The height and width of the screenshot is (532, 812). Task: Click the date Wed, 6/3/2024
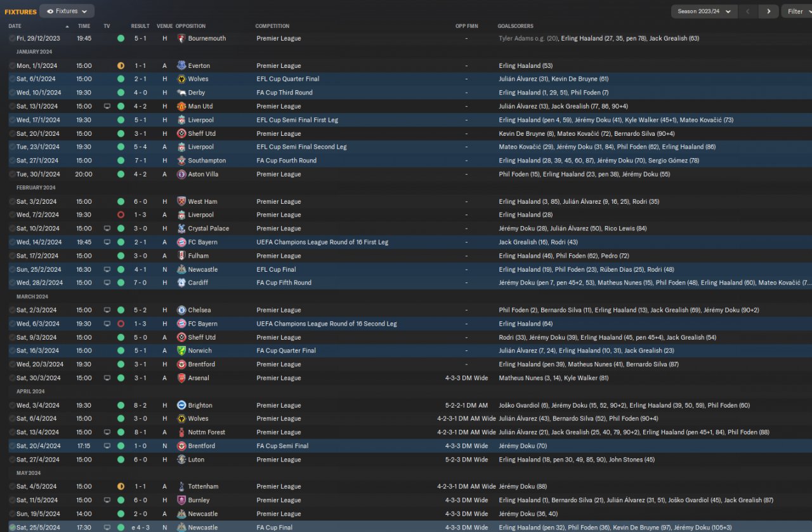tap(38, 324)
